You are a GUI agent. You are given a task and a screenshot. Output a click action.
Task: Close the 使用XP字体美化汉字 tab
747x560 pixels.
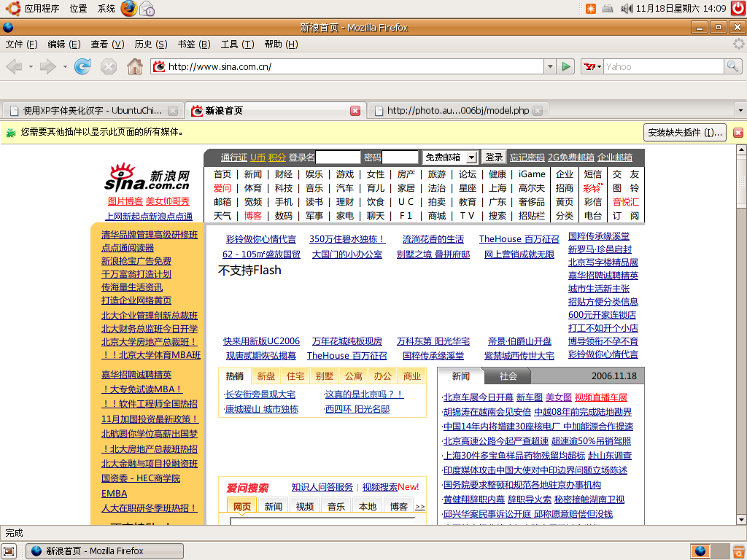pyautogui.click(x=173, y=111)
